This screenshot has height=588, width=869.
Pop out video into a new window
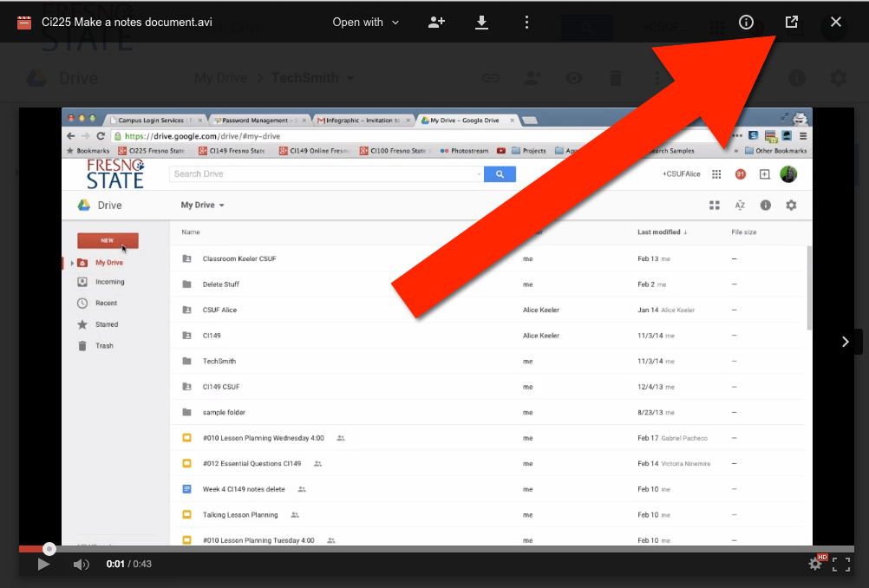coord(791,23)
